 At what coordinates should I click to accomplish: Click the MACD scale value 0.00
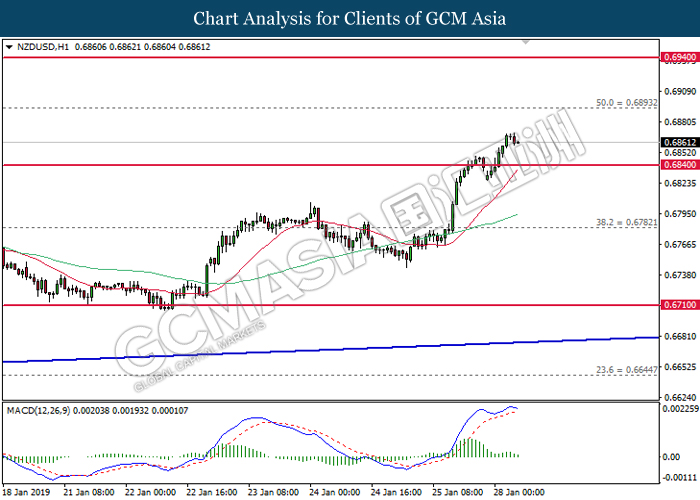[x=671, y=457]
